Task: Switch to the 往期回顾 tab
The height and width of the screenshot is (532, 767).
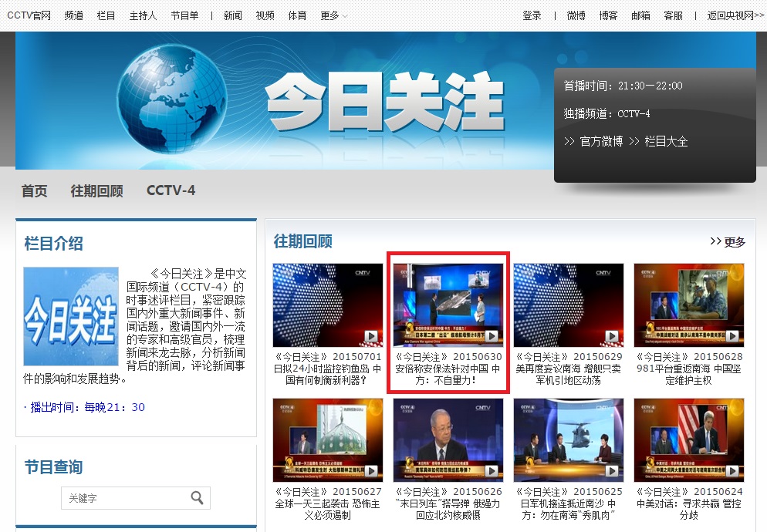Action: pyautogui.click(x=95, y=190)
